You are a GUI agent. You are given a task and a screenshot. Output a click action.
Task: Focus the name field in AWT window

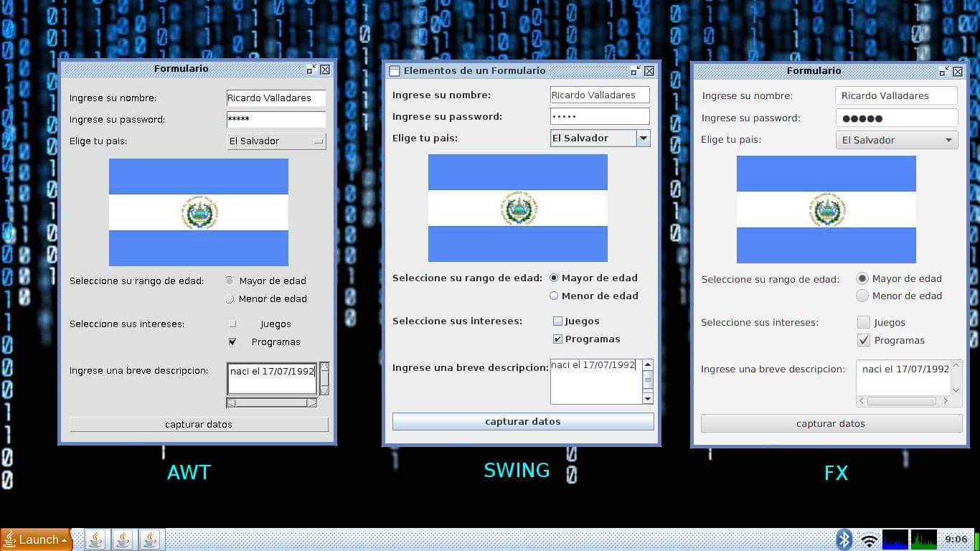(276, 98)
